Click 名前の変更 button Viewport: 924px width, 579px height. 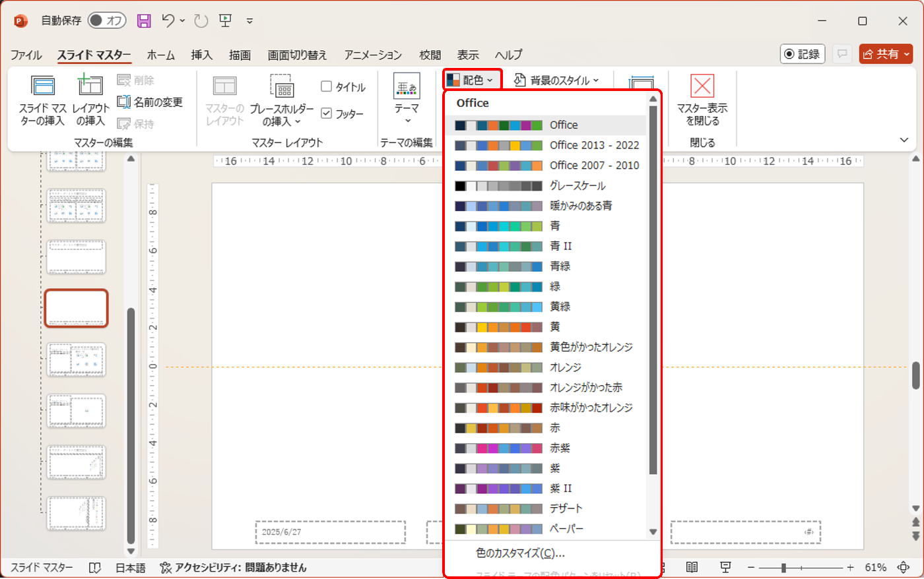click(150, 102)
